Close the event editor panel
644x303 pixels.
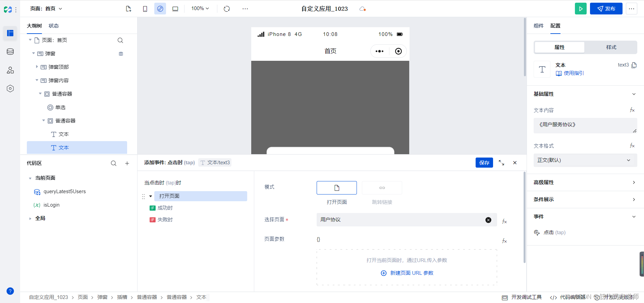click(515, 163)
